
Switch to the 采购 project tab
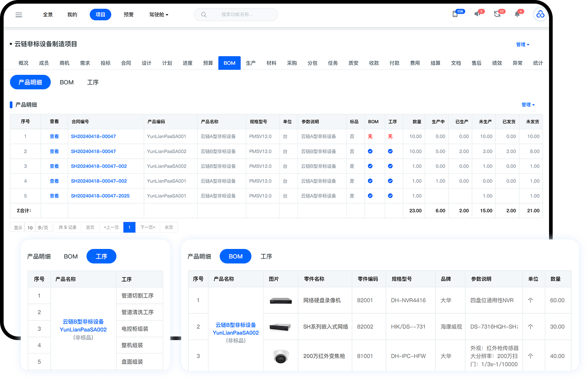pos(292,63)
